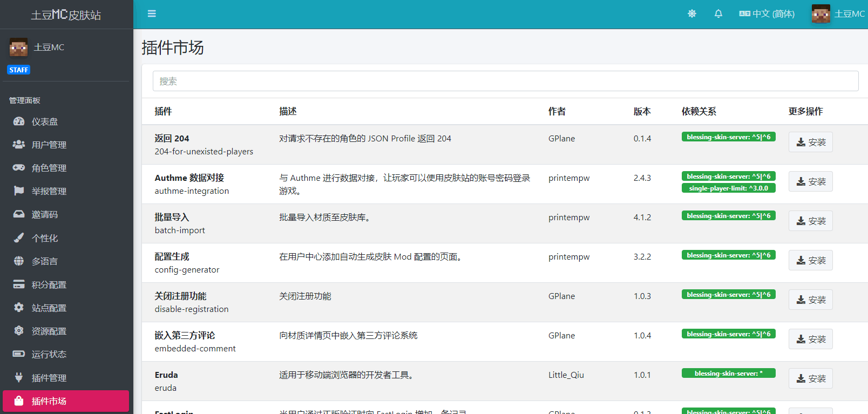
Task: Click the 插件 column header
Action: tap(163, 111)
